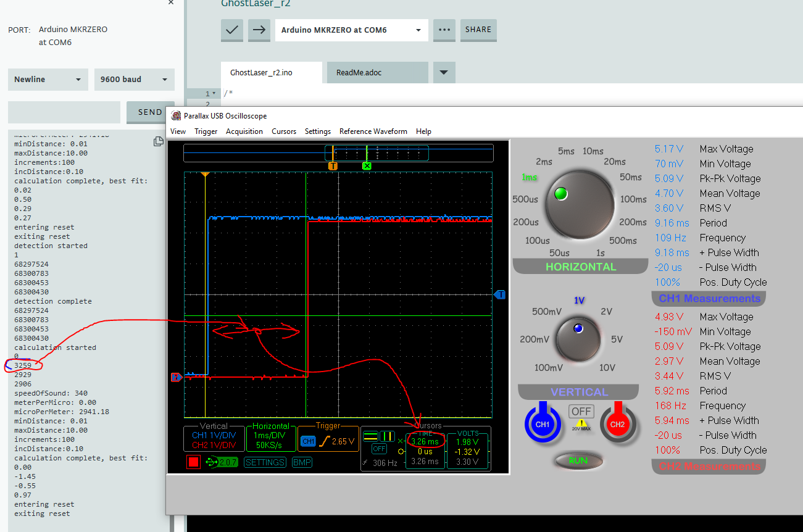Set horizontal timebase to 100ms
The image size is (803, 532).
pyautogui.click(x=633, y=199)
